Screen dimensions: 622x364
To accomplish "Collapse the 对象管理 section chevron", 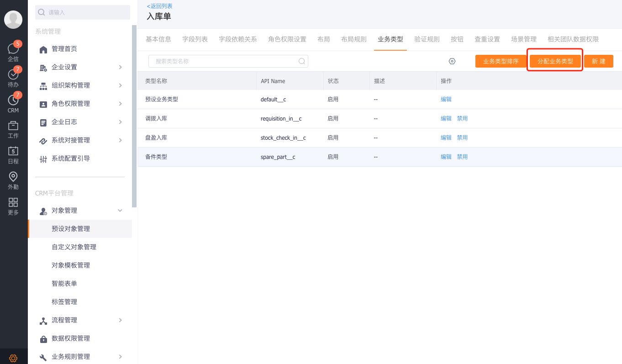I will click(121, 211).
